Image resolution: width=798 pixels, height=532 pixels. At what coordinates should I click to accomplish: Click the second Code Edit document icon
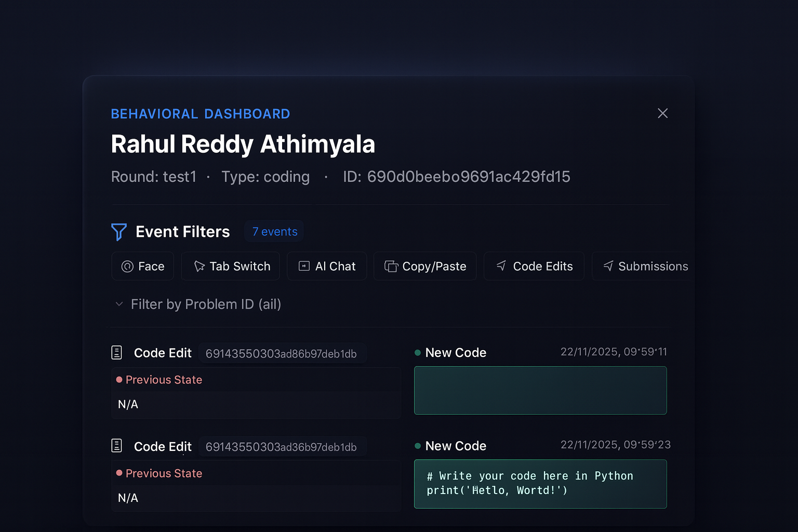tap(117, 446)
